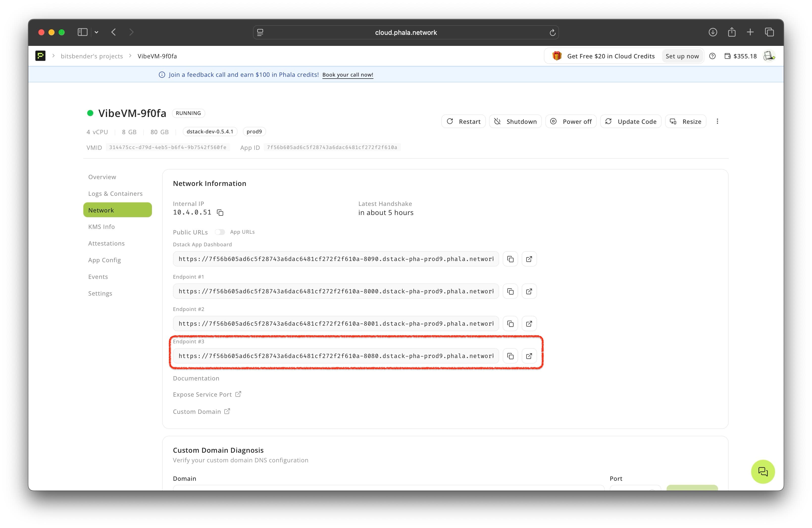Switch to the KMS Info tab
The width and height of the screenshot is (812, 528).
(101, 227)
